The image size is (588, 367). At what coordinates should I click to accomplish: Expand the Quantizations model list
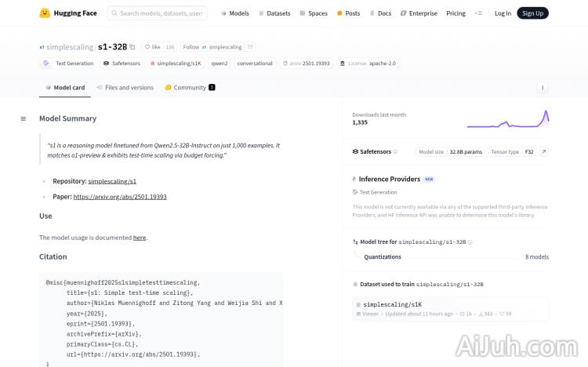click(x=451, y=256)
